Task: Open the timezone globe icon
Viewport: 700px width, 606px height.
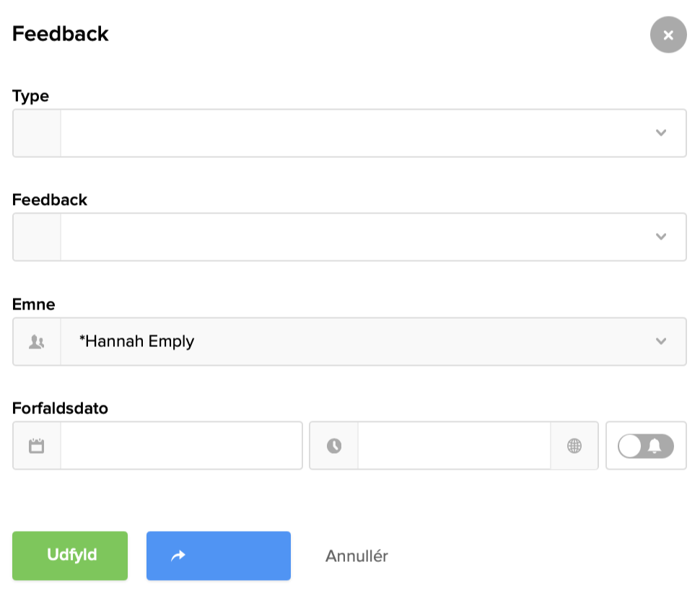Action: coord(574,446)
